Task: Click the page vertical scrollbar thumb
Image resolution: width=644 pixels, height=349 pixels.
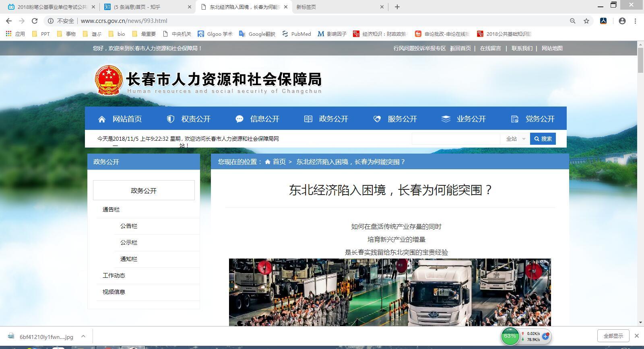Action: (x=640, y=61)
